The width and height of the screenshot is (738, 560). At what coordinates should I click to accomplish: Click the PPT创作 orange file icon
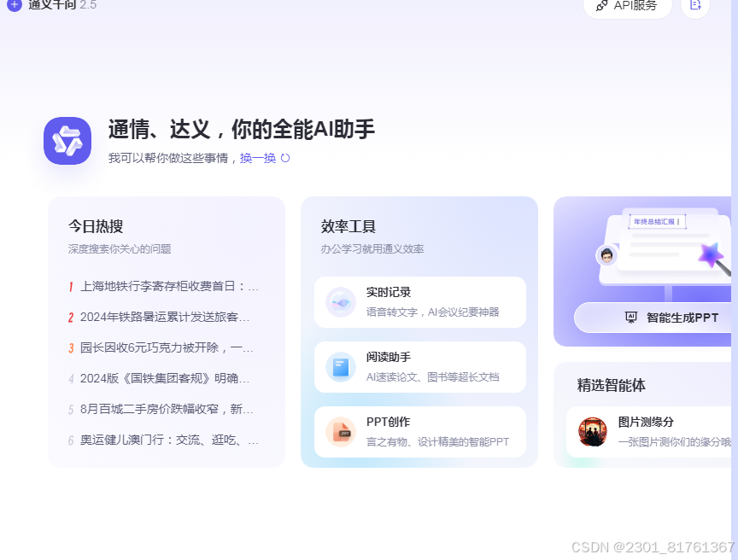pyautogui.click(x=341, y=432)
